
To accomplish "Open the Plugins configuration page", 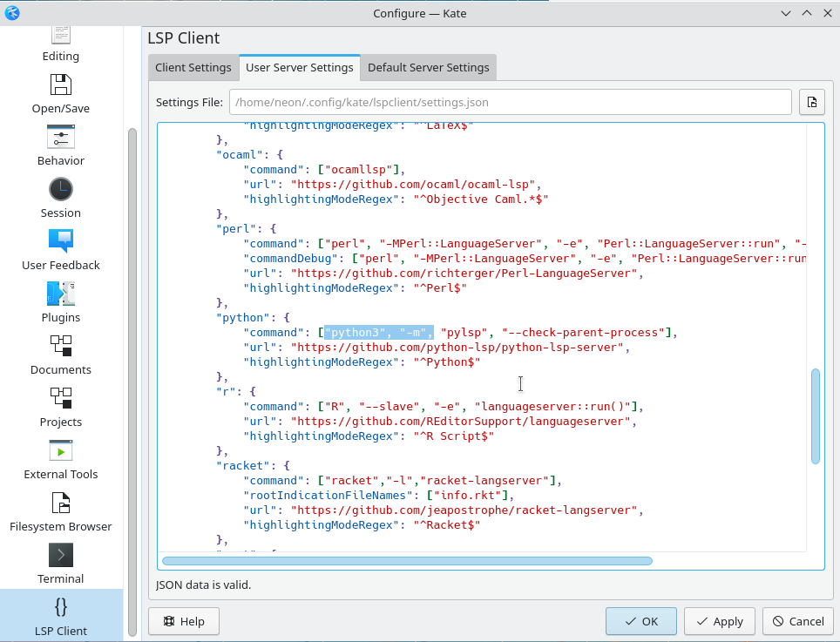I will (x=60, y=303).
